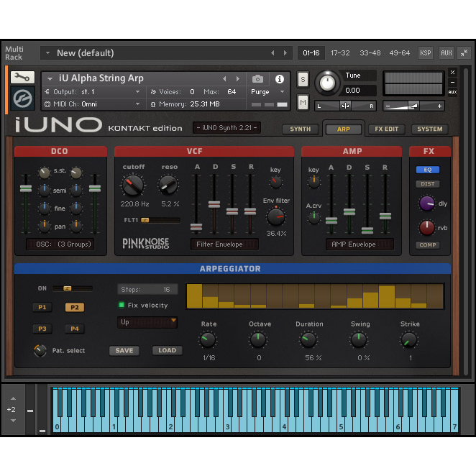Viewport: 476px width, 476px height.
Task: Enable the EQ effect
Action: [x=427, y=170]
